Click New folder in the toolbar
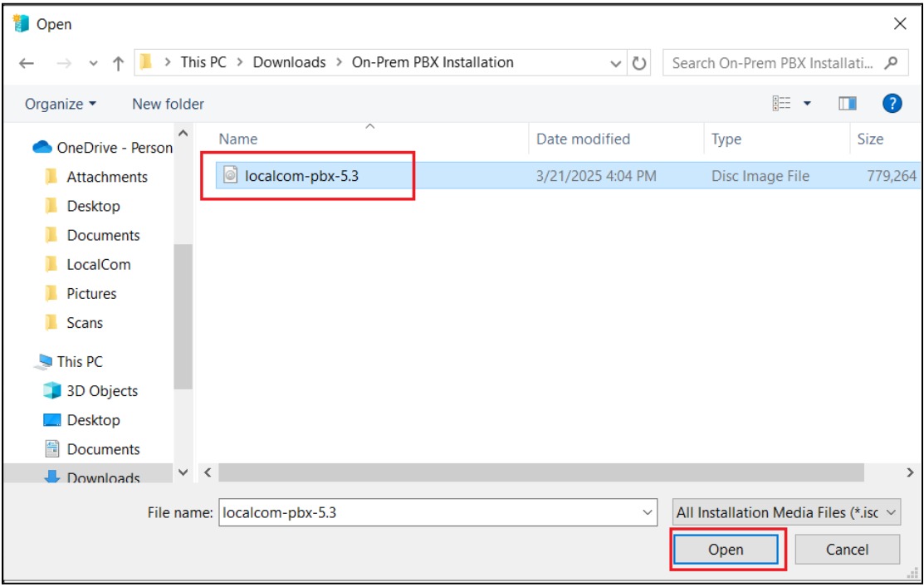This screenshot has height=587, width=924. [168, 104]
